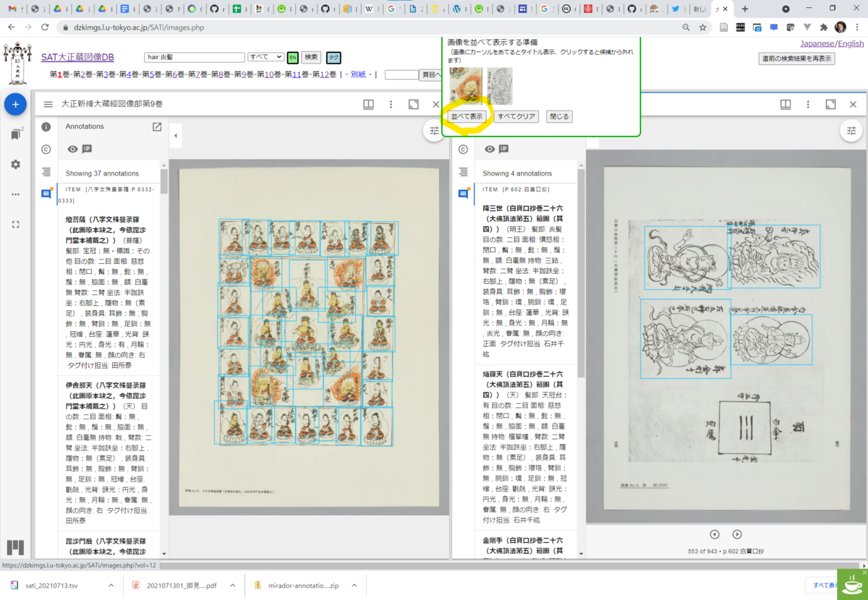Click the すべてクリア button

point(516,116)
